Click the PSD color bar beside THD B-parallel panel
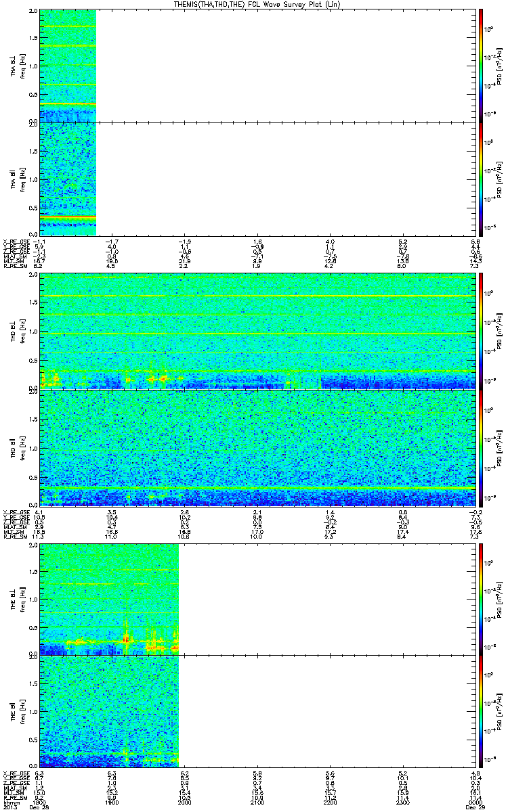The image size is (508, 812). (481, 447)
